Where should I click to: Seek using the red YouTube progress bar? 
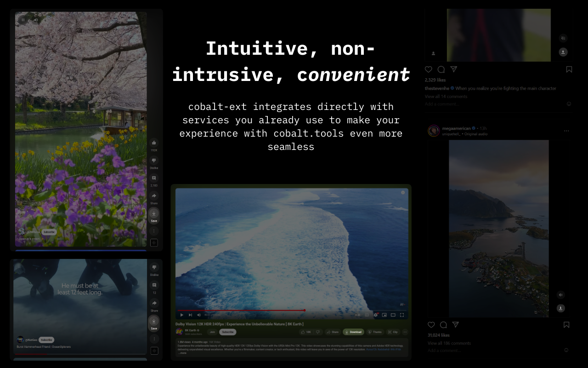click(x=253, y=310)
